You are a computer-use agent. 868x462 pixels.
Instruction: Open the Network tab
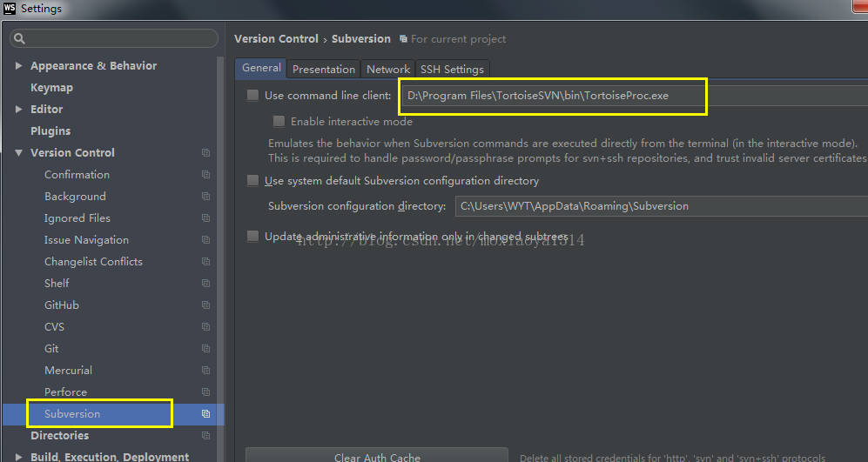387,69
